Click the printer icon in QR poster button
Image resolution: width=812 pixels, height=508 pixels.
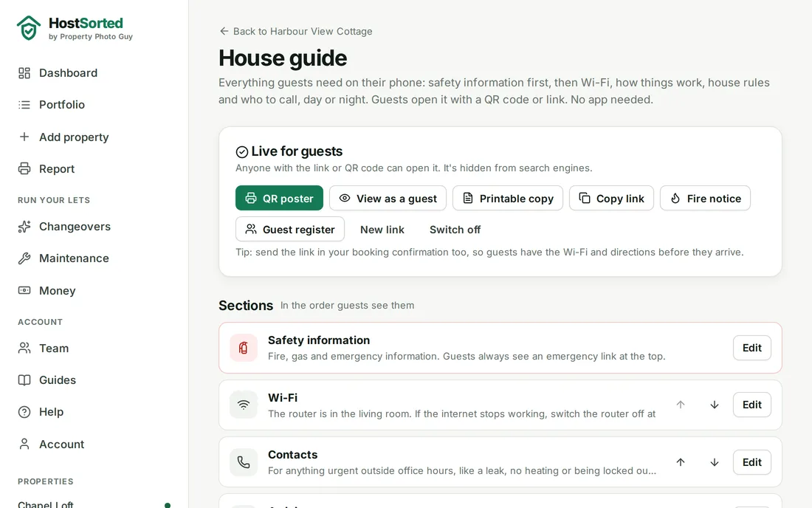pyautogui.click(x=251, y=199)
